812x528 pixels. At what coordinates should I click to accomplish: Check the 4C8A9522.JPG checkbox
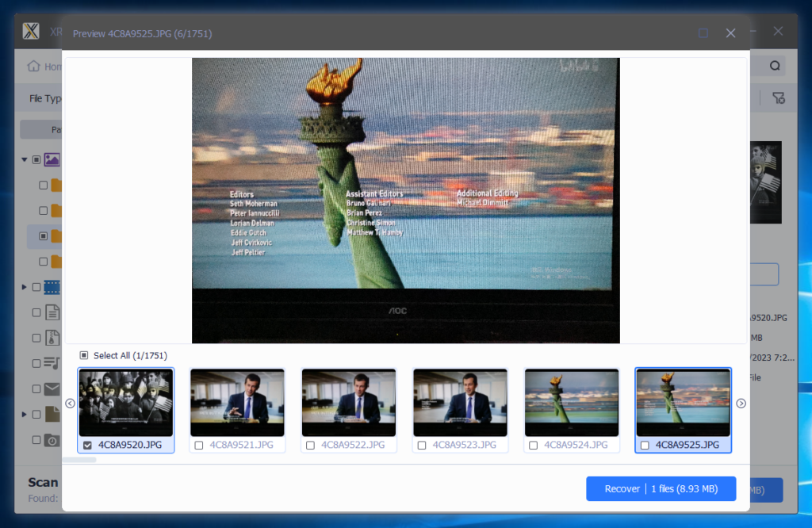[310, 446]
